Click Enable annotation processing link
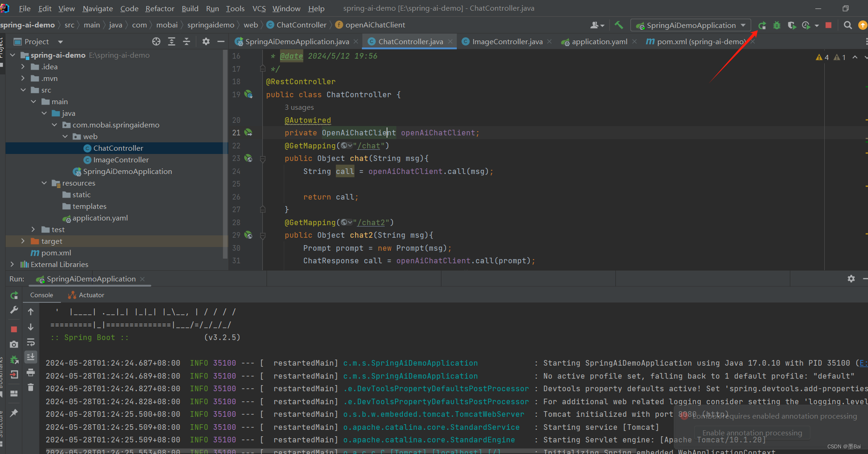Viewport: 868px width, 454px height. (x=752, y=433)
